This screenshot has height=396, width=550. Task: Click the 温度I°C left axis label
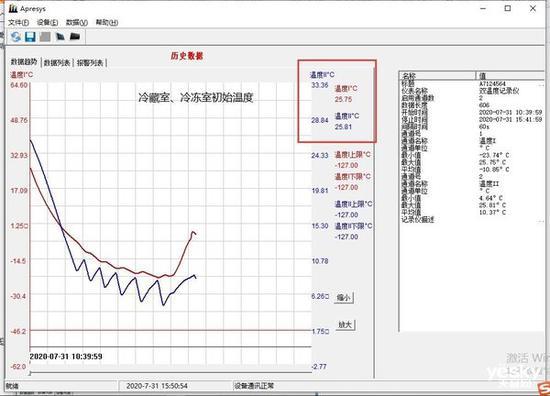[x=21, y=75]
